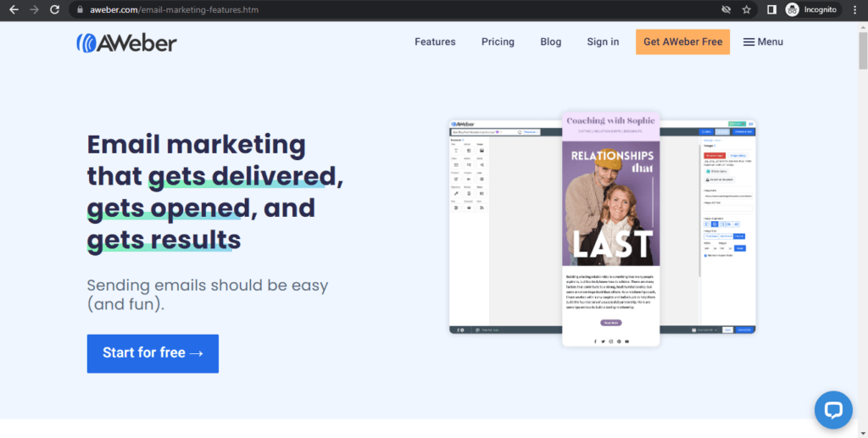Expand the hamburger Menu in the site header
The width and height of the screenshot is (868, 438).
tap(763, 42)
